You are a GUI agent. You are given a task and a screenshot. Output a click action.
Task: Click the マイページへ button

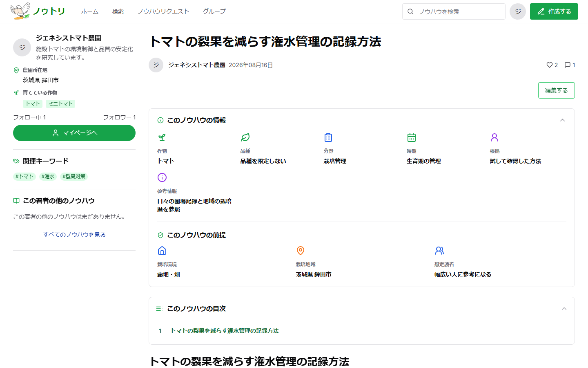pyautogui.click(x=74, y=133)
